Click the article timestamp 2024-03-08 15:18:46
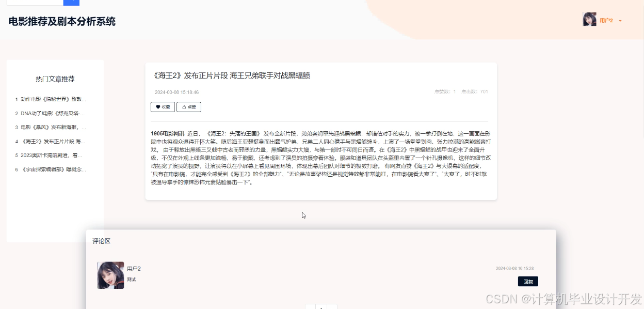 coord(176,92)
